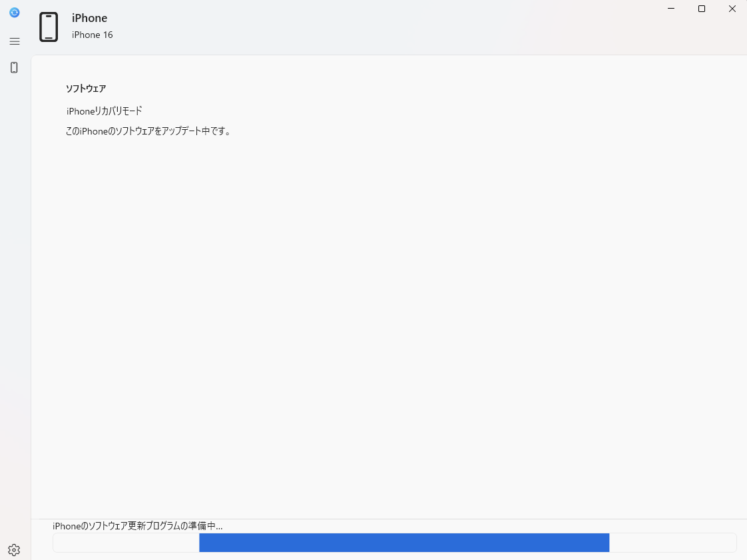747x560 pixels.
Task: Click the Apple Devices app logo icon
Action: 15,13
